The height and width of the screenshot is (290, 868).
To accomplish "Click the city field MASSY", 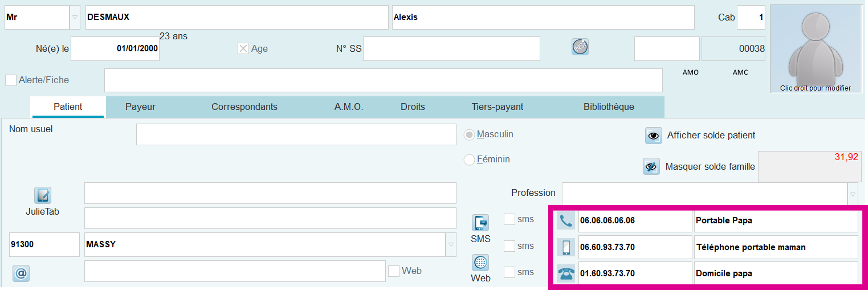I will pyautogui.click(x=265, y=245).
